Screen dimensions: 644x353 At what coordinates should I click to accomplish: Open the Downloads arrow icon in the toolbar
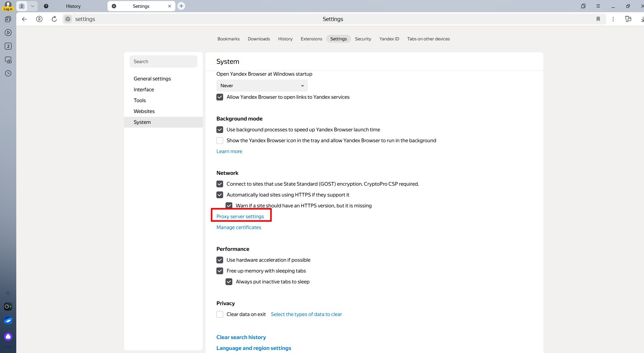(x=642, y=19)
